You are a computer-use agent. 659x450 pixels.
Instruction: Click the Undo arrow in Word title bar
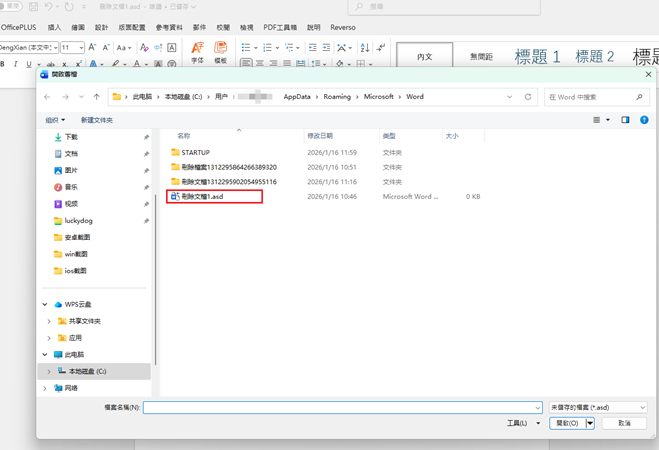(x=49, y=7)
